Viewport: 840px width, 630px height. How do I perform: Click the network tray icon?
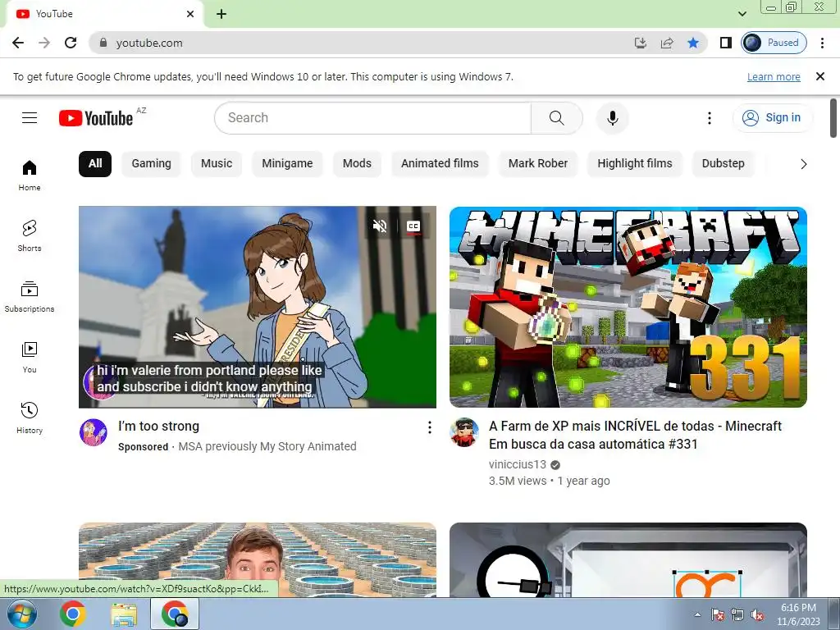click(737, 614)
